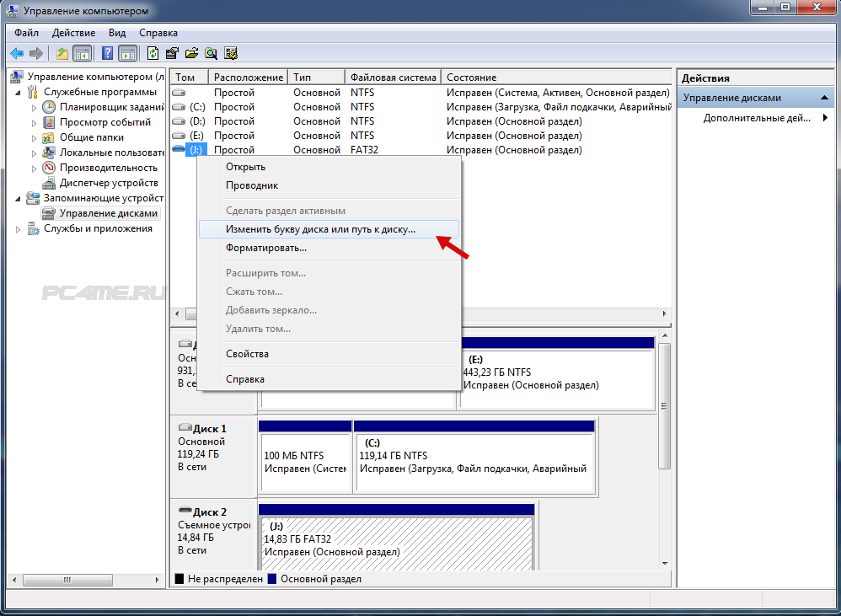Viewport: 841px width, 616px height.
Task: Click the blue Back arrow in toolbar
Action: (x=17, y=54)
